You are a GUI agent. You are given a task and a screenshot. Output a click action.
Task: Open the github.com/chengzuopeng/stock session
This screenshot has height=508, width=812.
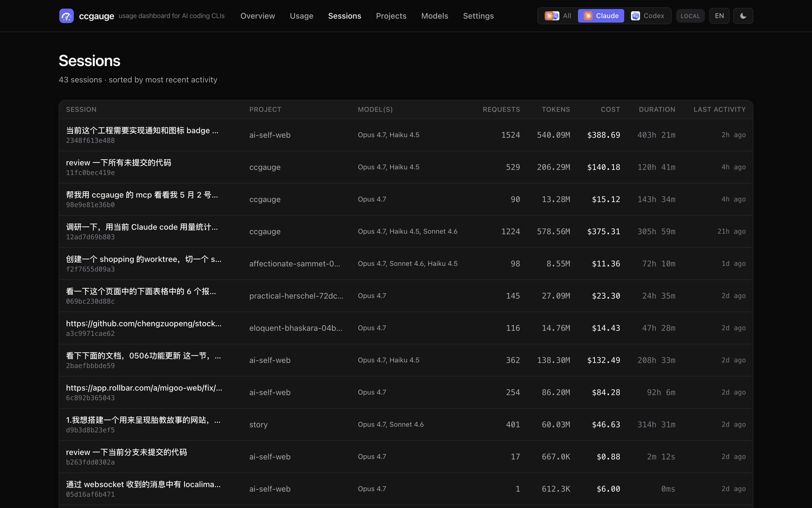406,328
